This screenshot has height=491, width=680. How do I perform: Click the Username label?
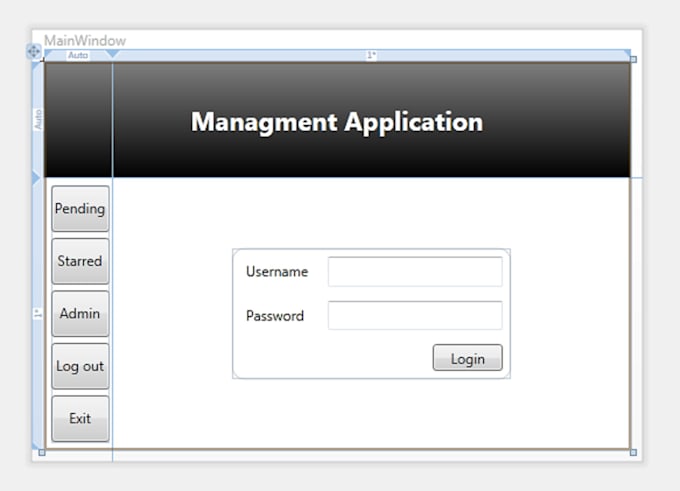coord(277,272)
